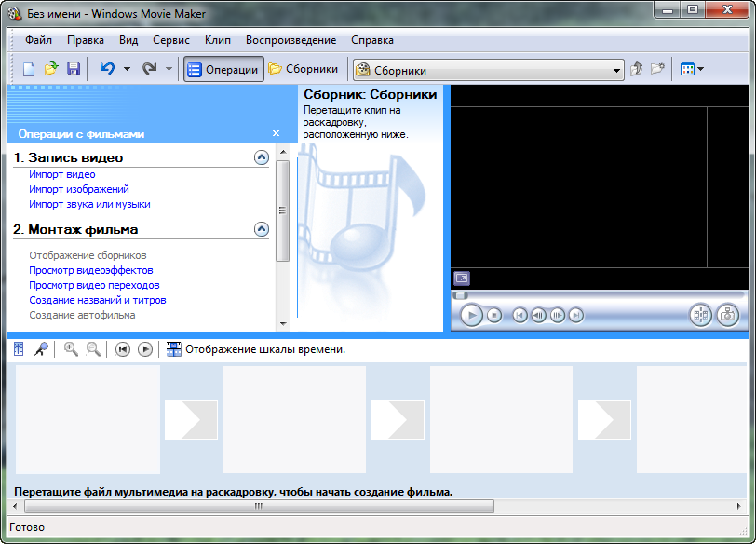Open the audio levels icon on storyboard toolbar

pyautogui.click(x=19, y=348)
